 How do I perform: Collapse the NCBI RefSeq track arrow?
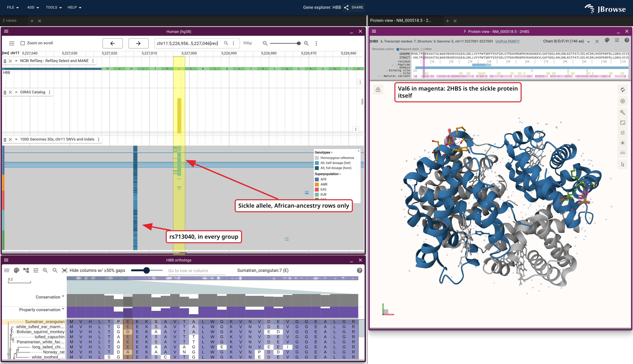pyautogui.click(x=16, y=61)
